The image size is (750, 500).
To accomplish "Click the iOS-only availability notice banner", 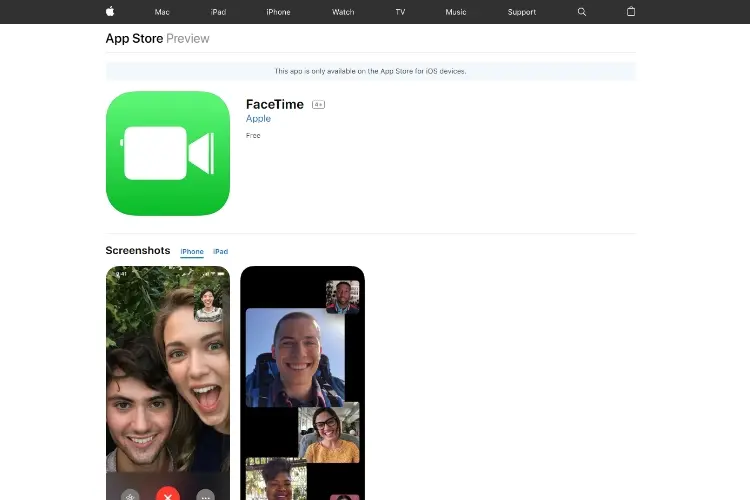I will click(x=371, y=71).
